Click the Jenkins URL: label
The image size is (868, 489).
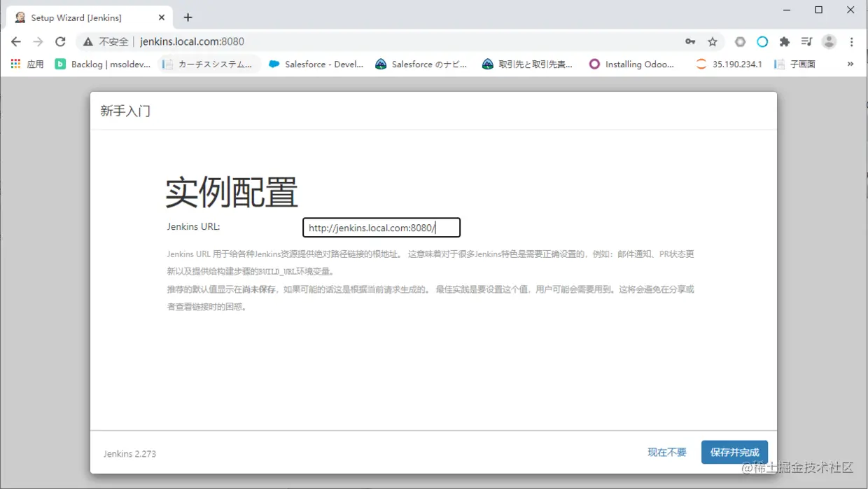point(193,226)
